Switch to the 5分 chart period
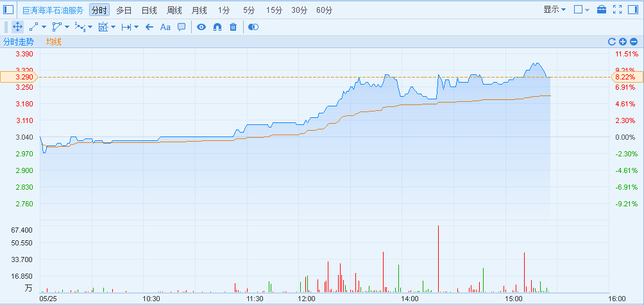The height and width of the screenshot is (305, 644). point(249,10)
